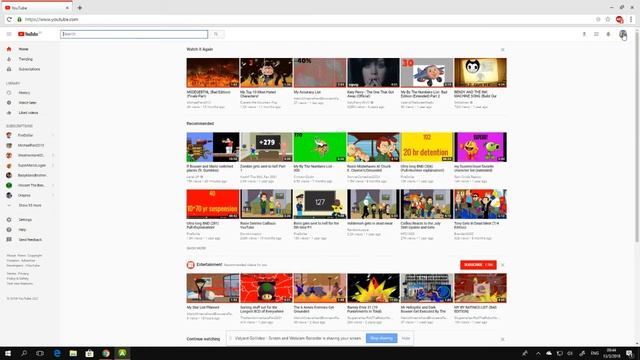The image size is (640, 360).
Task: Expand Show more subscriptions in sidebar
Action: [29, 205]
